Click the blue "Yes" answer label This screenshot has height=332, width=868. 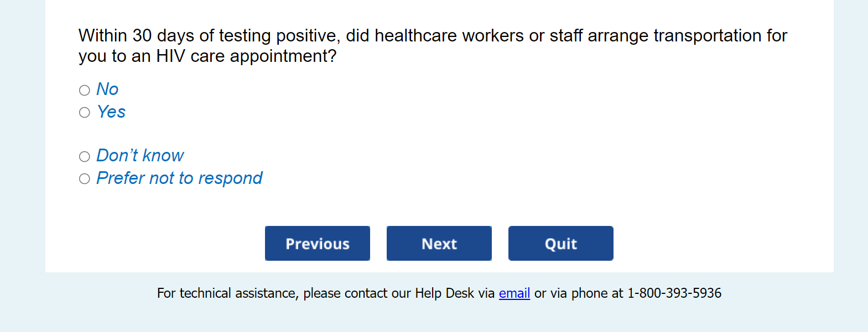tap(111, 112)
